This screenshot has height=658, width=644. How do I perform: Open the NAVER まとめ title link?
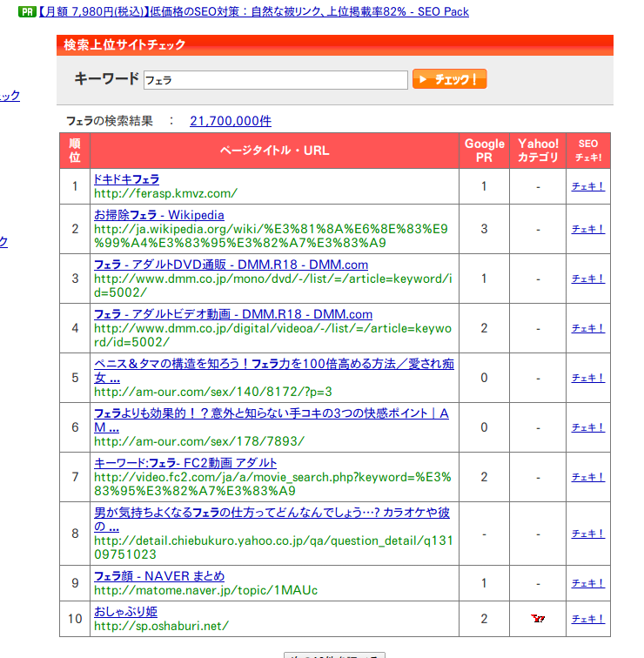point(159,576)
